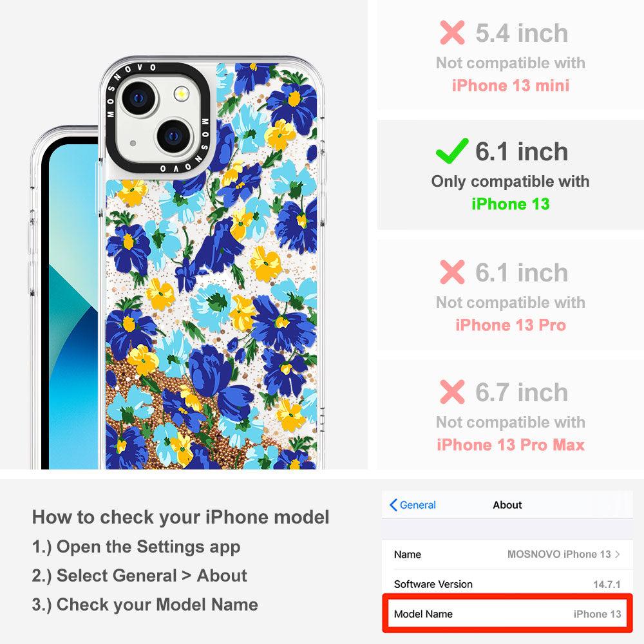This screenshot has height=644, width=644.
Task: Click the red X beside 5.4 inch
Action: pos(452,32)
